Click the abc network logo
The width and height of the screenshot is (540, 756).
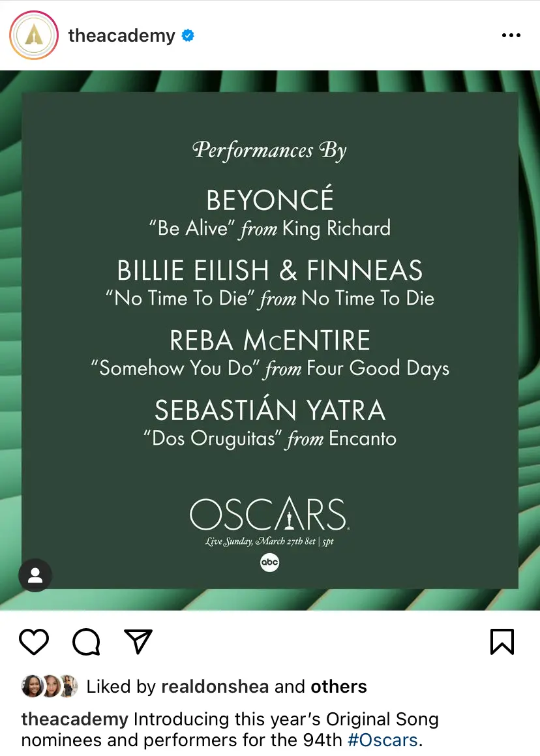(269, 562)
